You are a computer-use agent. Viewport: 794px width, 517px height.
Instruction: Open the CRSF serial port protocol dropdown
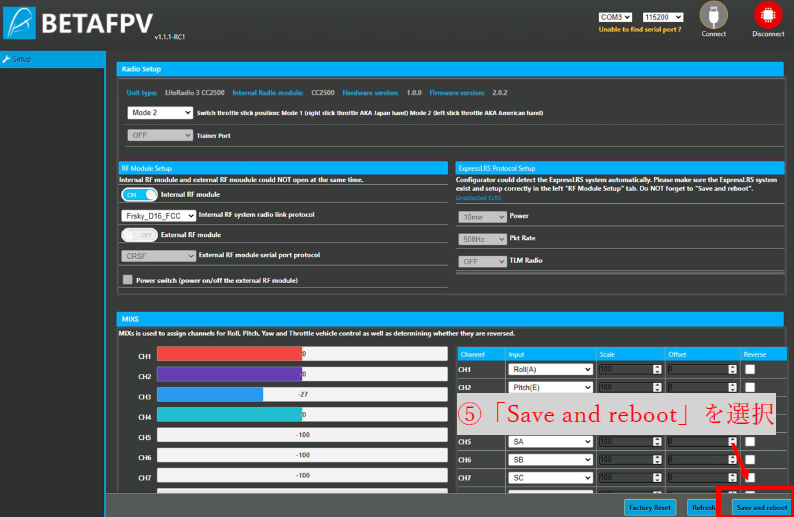(x=158, y=256)
